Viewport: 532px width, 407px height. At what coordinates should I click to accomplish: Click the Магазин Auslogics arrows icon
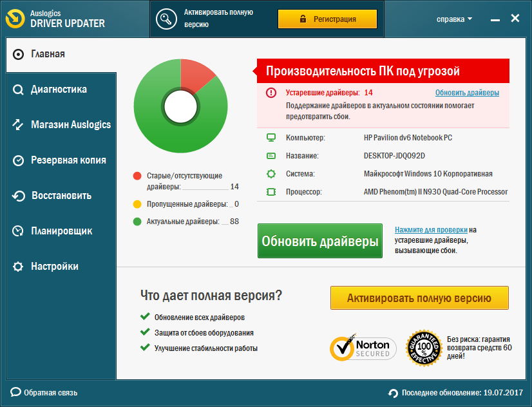tap(18, 125)
